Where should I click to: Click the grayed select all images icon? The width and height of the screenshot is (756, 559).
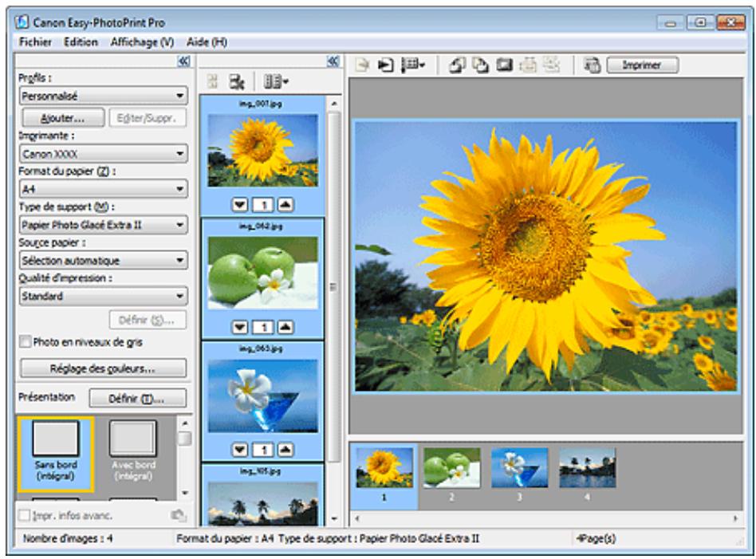(212, 82)
